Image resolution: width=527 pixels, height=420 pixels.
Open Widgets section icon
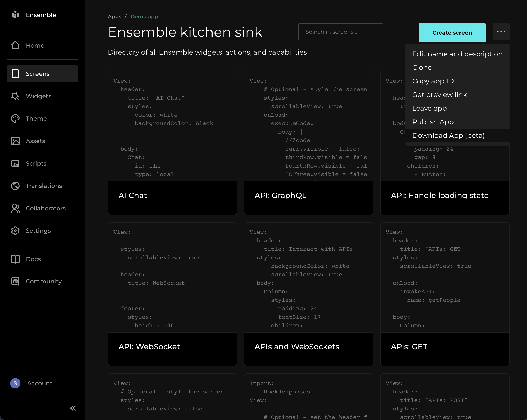click(15, 96)
